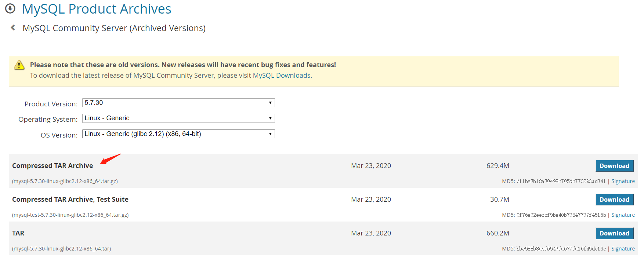
Task: Open Signature link for the TAR file
Action: 623,249
